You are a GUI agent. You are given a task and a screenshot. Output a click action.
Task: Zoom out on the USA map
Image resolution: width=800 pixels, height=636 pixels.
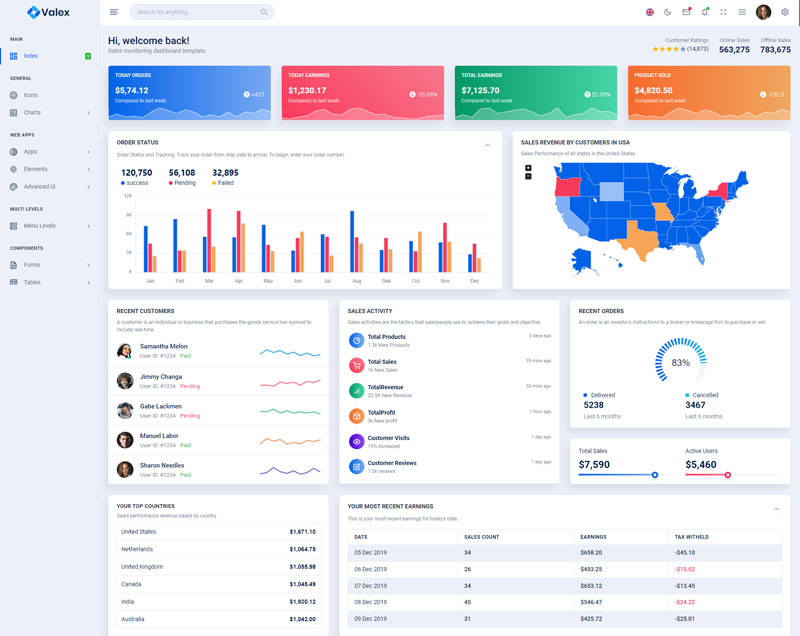pos(528,176)
